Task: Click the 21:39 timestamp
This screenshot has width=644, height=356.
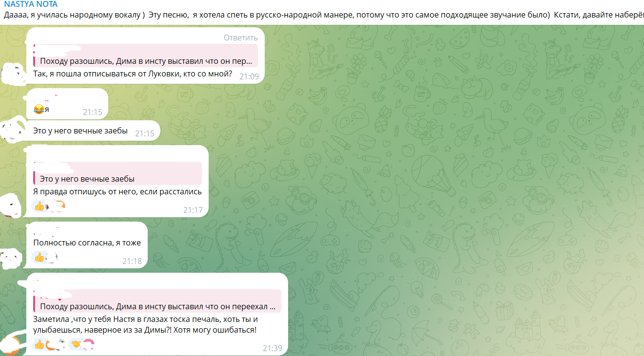Action: tap(273, 348)
